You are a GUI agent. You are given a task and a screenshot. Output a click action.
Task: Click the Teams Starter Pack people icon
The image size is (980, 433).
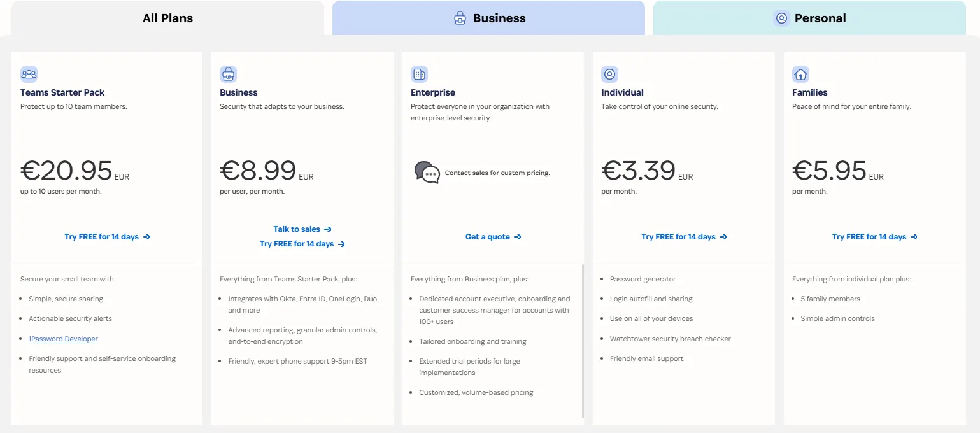point(29,74)
